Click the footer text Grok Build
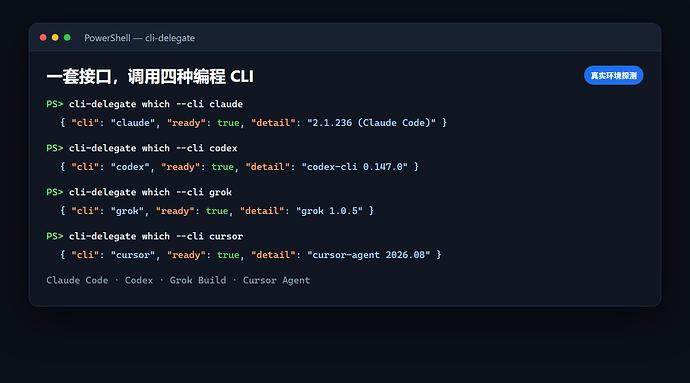Screen dimensions: 690x383 [x=198, y=280]
